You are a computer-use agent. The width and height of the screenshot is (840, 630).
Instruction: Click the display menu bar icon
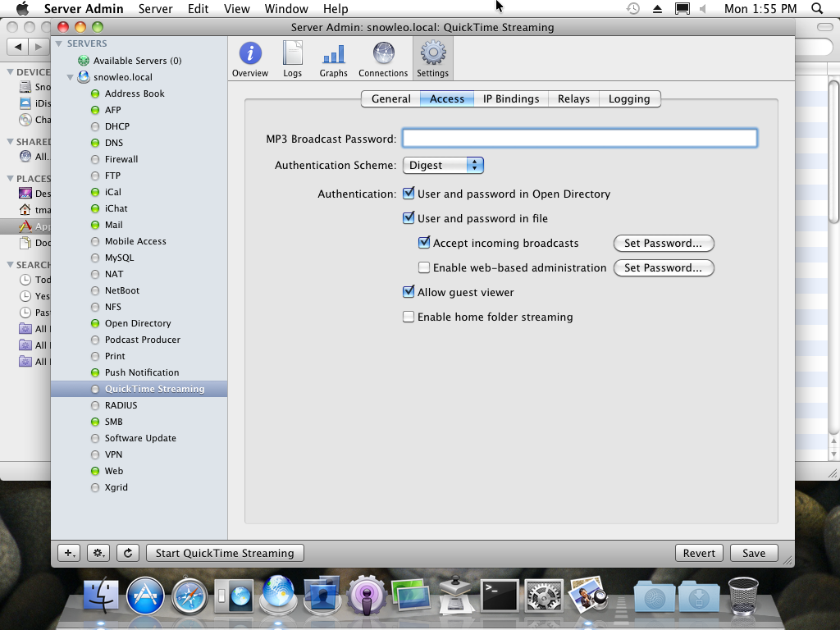point(682,8)
